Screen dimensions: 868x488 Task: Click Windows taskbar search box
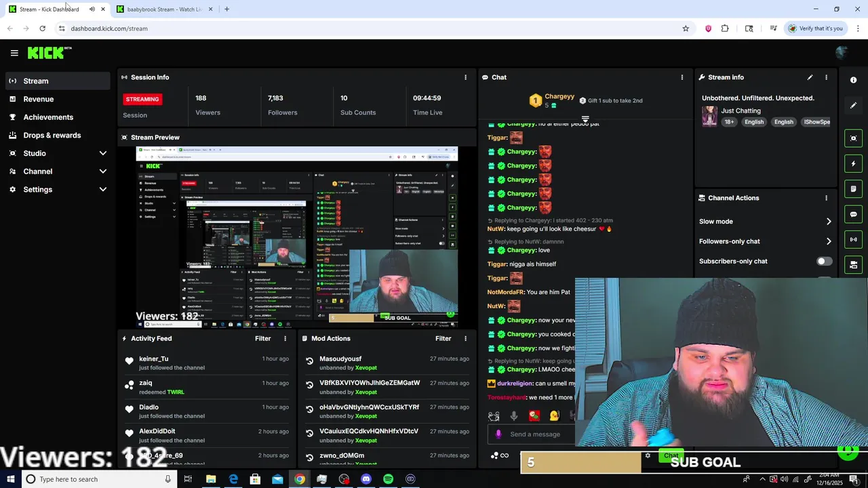click(x=98, y=479)
